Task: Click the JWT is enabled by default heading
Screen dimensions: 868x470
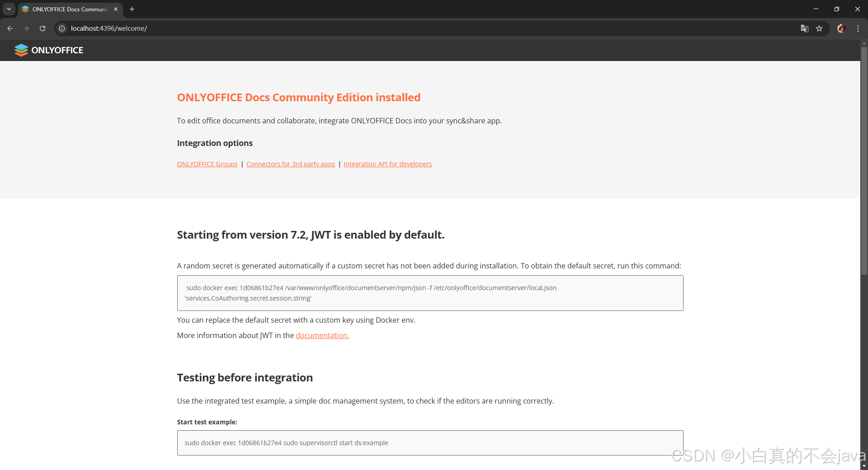Action: pos(311,235)
